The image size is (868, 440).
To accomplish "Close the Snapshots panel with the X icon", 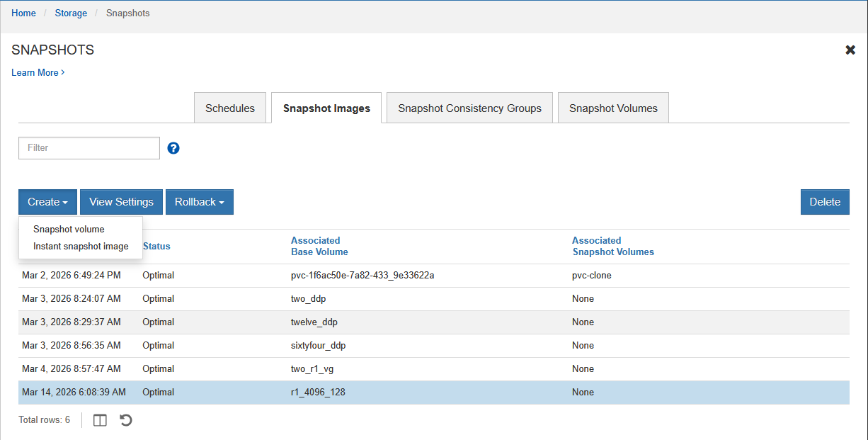I will point(850,50).
